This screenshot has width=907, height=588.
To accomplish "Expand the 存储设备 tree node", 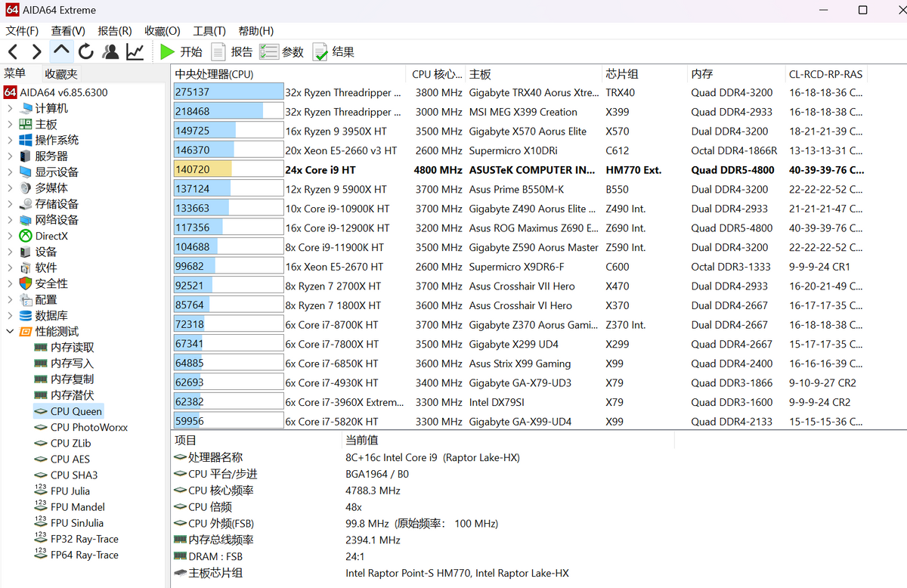I will (x=9, y=204).
